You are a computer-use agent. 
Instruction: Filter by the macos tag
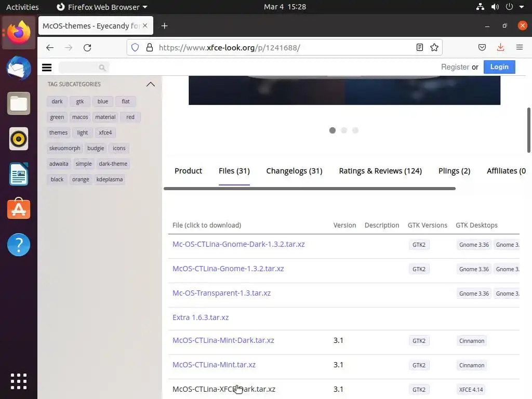point(80,117)
